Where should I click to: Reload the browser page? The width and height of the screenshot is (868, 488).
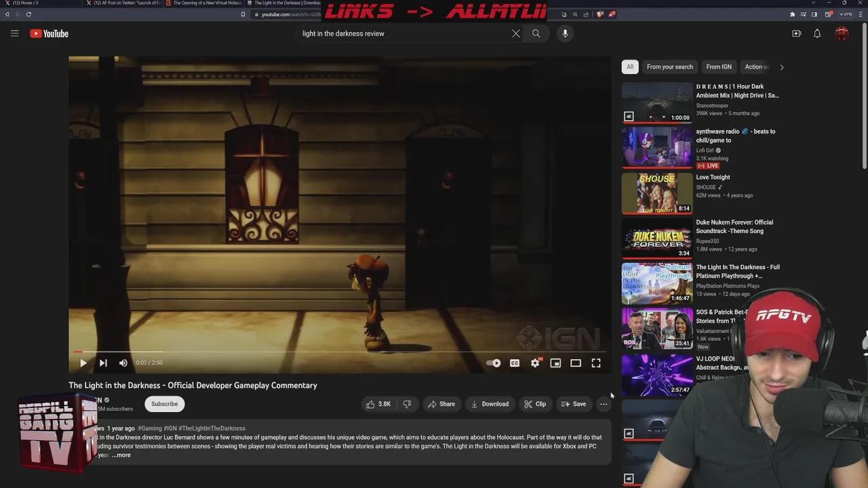[28, 14]
